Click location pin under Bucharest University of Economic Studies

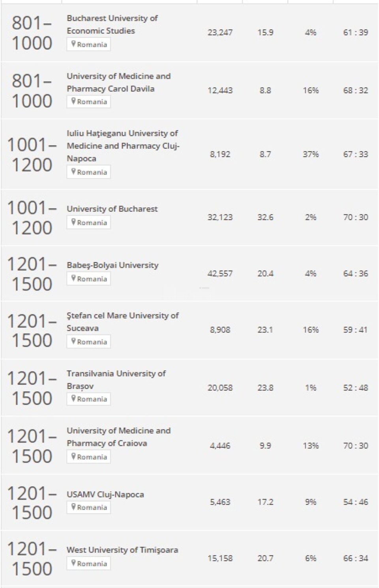[x=73, y=44]
